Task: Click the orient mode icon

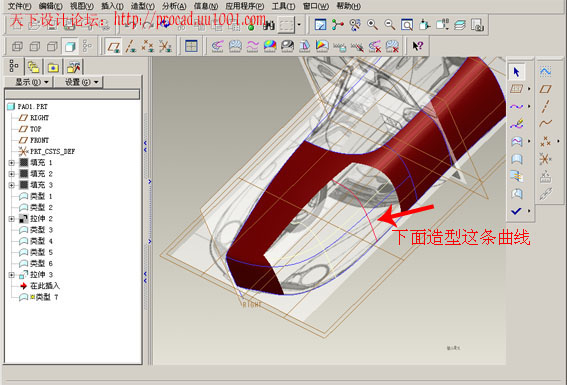Action: 355,25
